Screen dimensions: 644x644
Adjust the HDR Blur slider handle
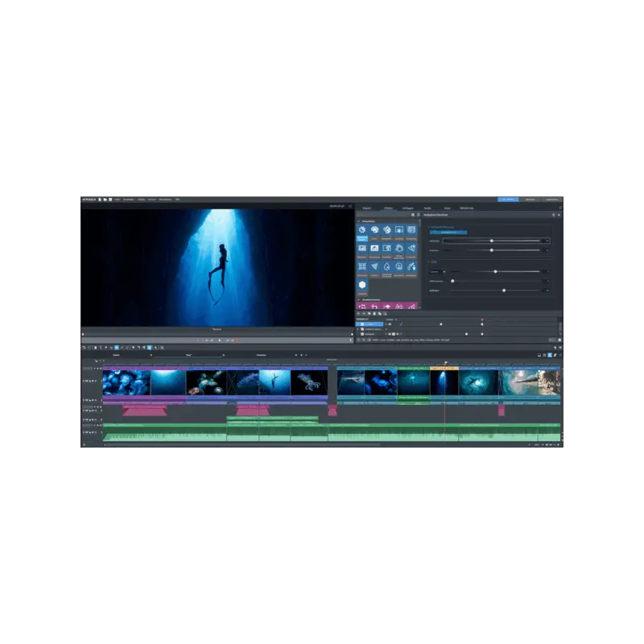(504, 291)
